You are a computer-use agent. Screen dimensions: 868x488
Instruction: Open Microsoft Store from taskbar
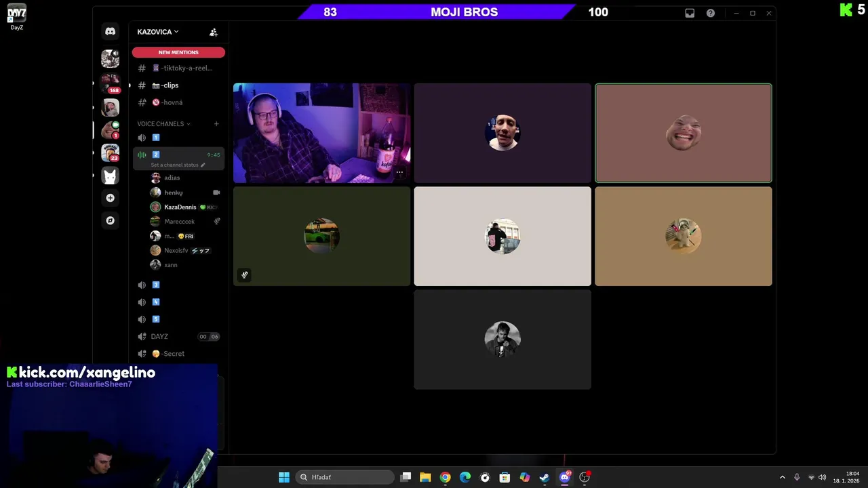pos(505,477)
